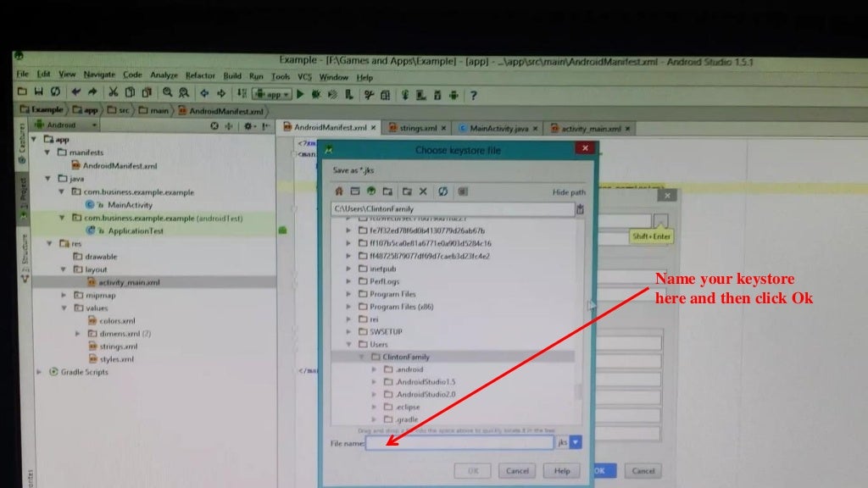Expand the .android folder in dialog
This screenshot has width=868, height=488.
coord(374,369)
